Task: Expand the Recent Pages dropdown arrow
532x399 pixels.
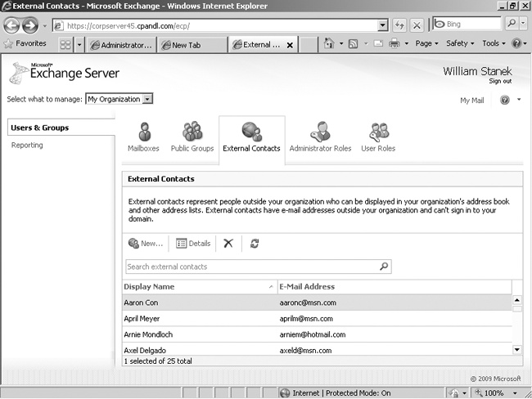Action: coord(44,25)
